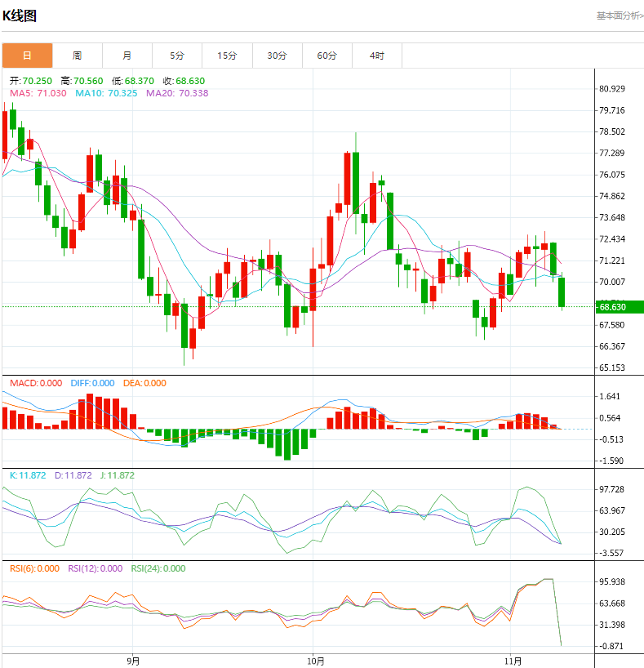Click the 10月 date axis label
The width and height of the screenshot is (644, 668).
[x=315, y=661]
